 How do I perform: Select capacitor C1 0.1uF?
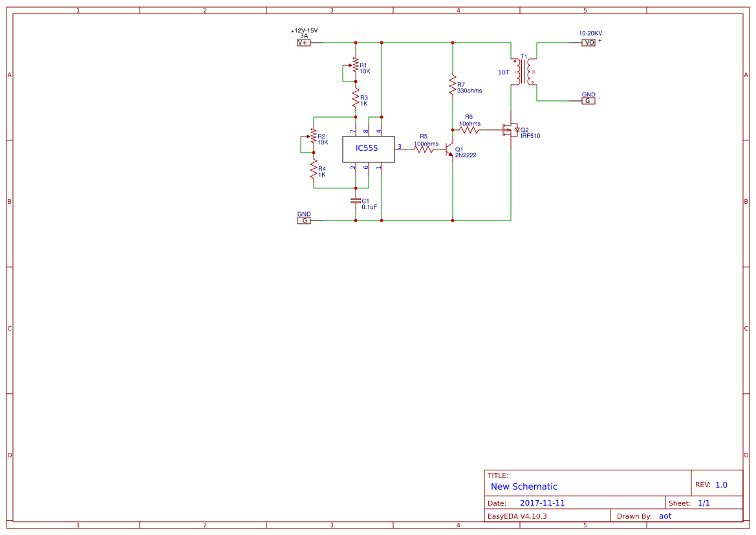click(355, 201)
